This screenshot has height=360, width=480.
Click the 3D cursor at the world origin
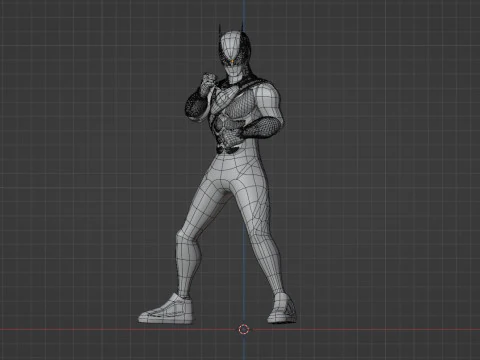(244, 329)
